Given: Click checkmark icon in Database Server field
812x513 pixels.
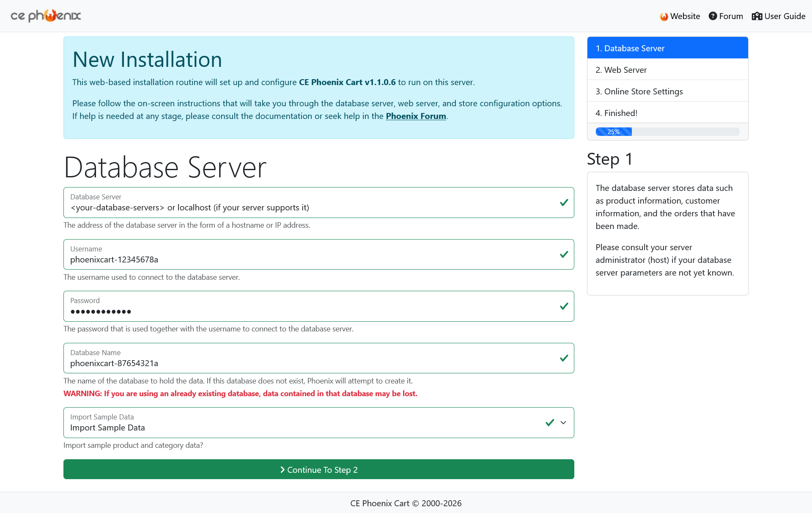Looking at the screenshot, I should coord(564,203).
